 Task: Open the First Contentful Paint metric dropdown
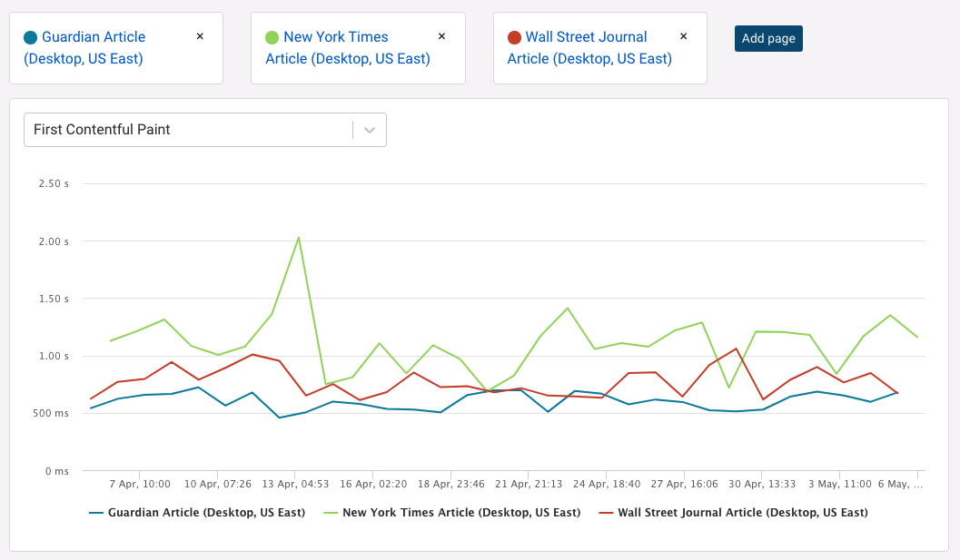click(205, 130)
